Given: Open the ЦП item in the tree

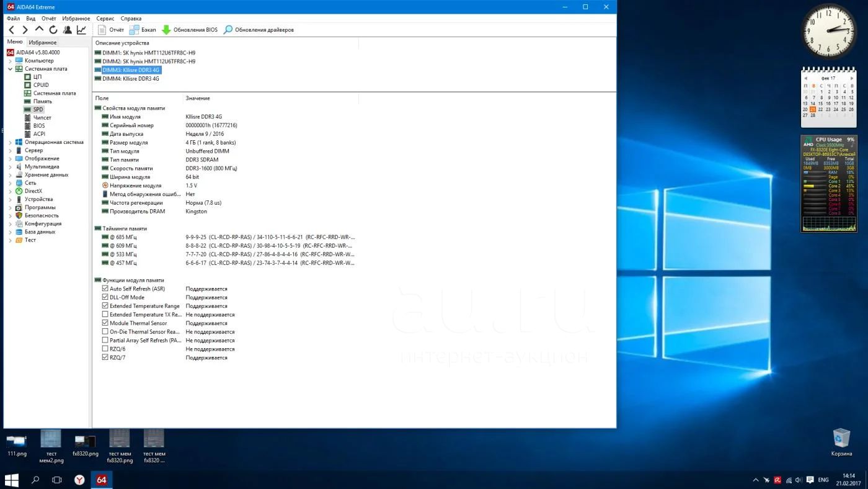Looking at the screenshot, I should click(37, 77).
